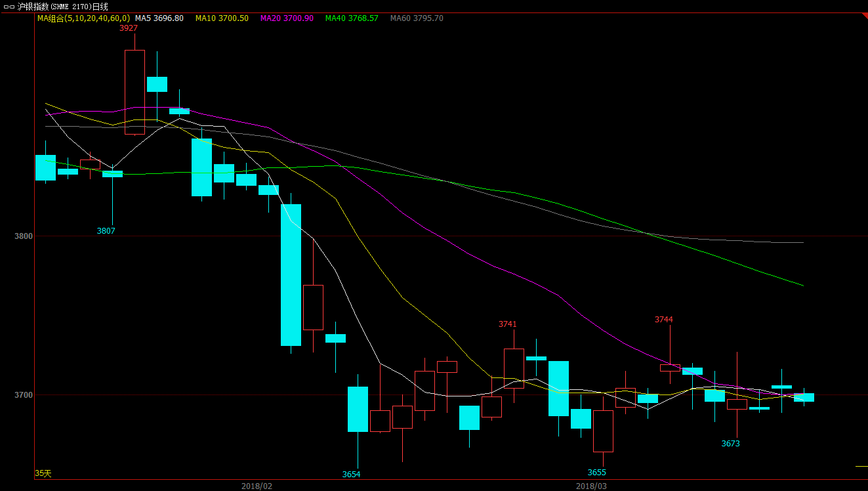Select the MA40 3768.57 value label

352,18
